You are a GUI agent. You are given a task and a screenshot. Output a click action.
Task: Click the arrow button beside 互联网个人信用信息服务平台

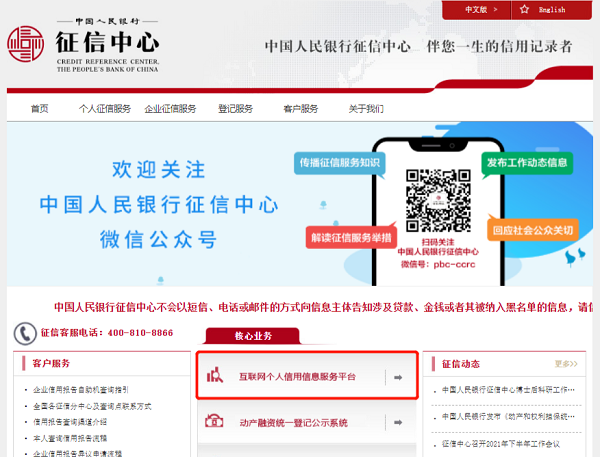[397, 377]
